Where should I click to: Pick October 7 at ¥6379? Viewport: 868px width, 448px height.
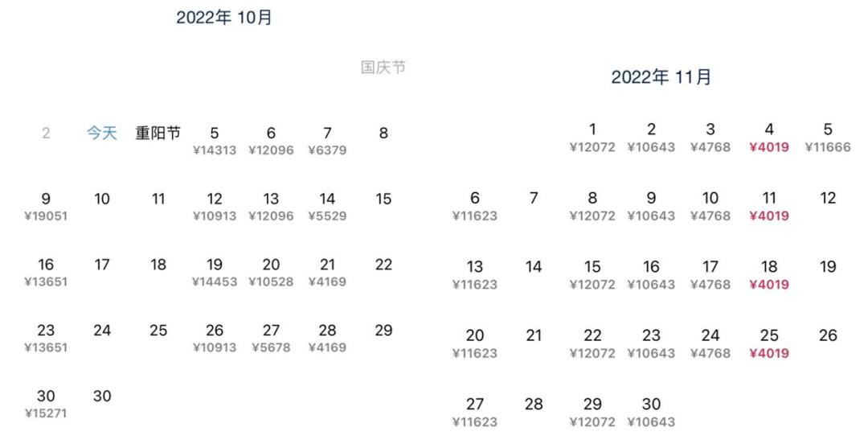coord(327,140)
